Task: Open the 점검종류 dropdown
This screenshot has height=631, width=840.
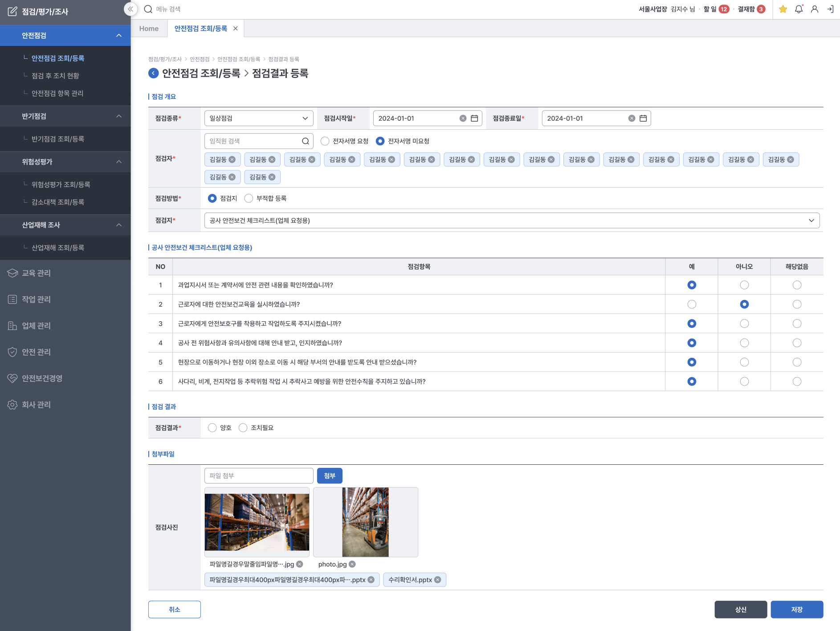Action: click(259, 119)
